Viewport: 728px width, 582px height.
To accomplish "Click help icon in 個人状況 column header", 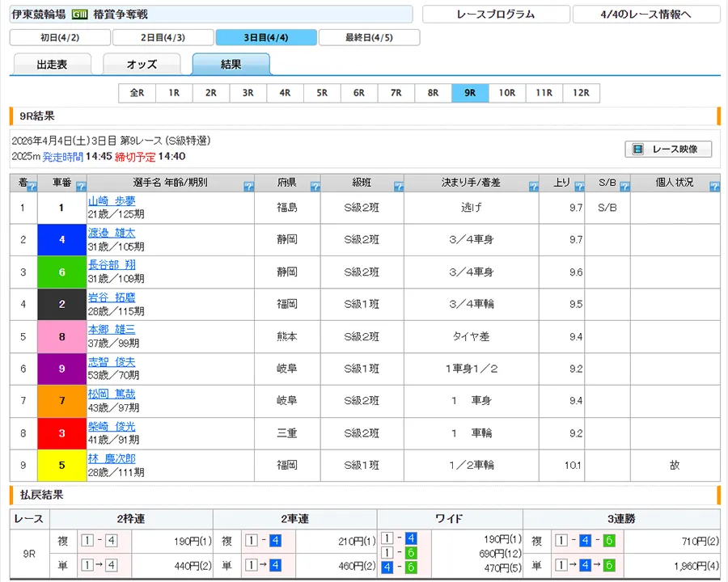I will pos(714,187).
